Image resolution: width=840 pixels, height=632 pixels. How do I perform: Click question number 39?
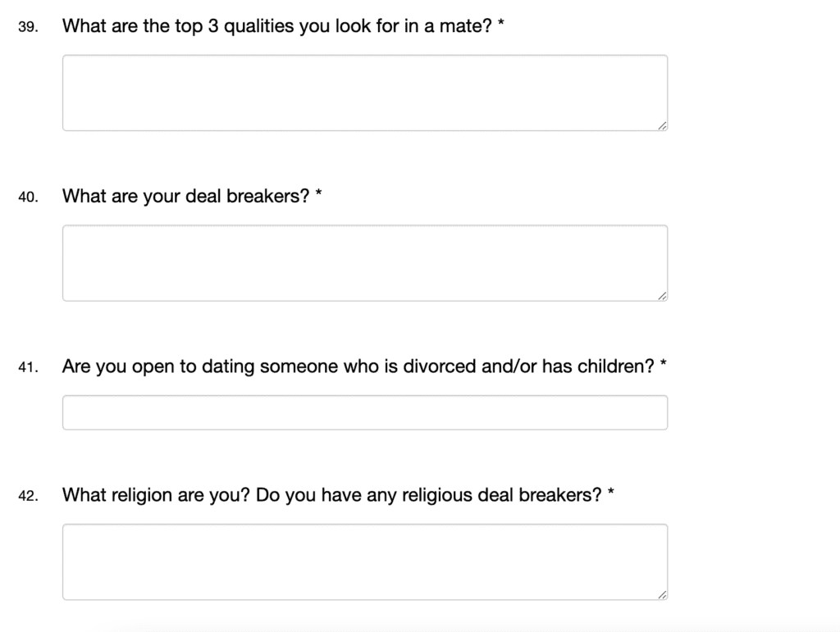tap(28, 27)
